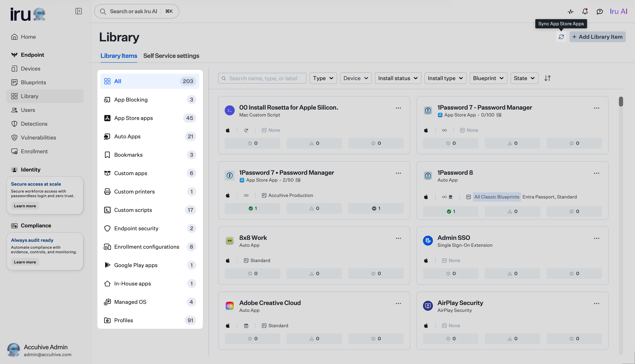Screen dimensions: 635x364
Task: Select Auto Apps category
Action: click(150, 136)
